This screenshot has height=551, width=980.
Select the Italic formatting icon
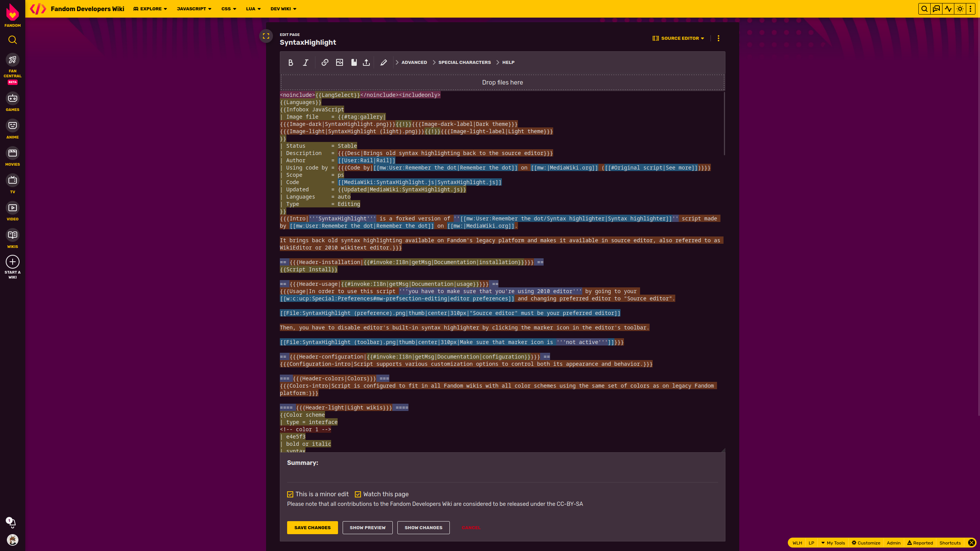click(x=305, y=62)
